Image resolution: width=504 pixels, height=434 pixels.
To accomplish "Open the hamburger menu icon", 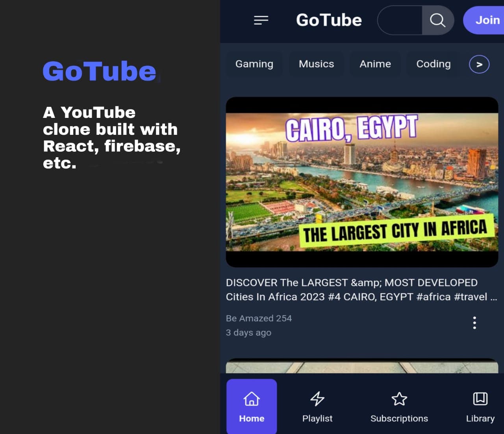I will pos(261,20).
